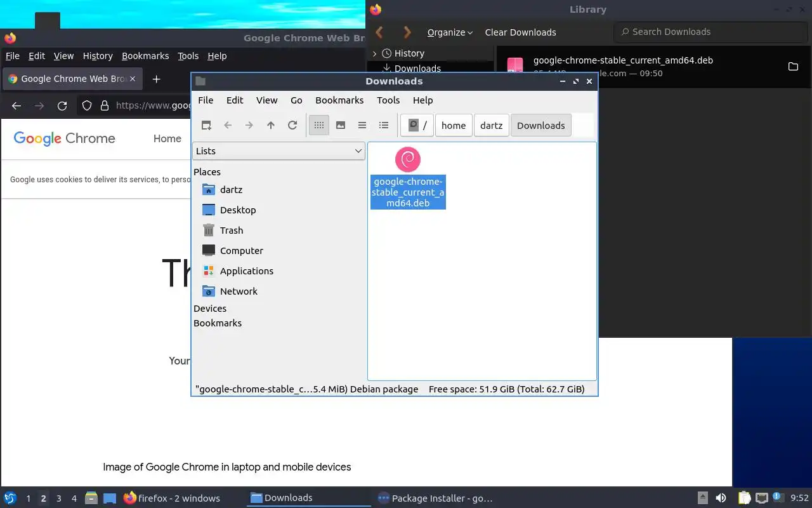Open Firefox Bookmarks menu
This screenshot has width=812, height=508.
145,56
